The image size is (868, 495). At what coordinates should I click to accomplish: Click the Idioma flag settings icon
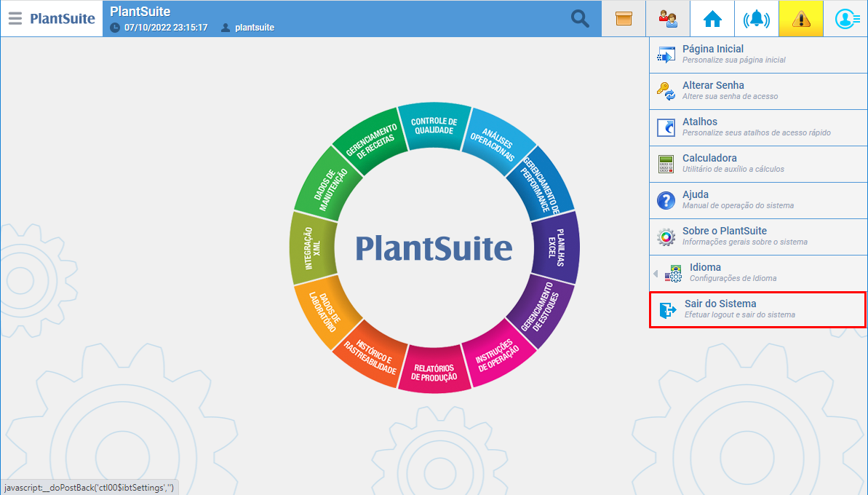[673, 274]
